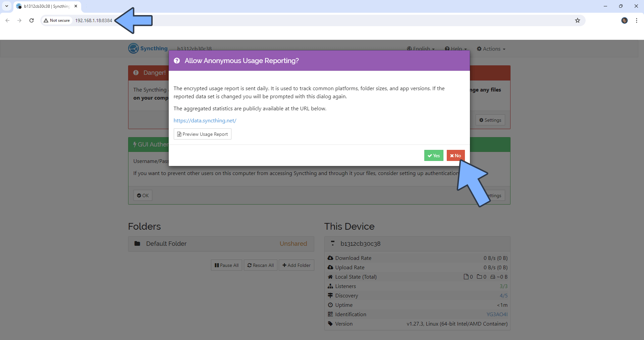Click the Uptime <1m value
Image resolution: width=644 pixels, height=340 pixels.
coord(502,305)
